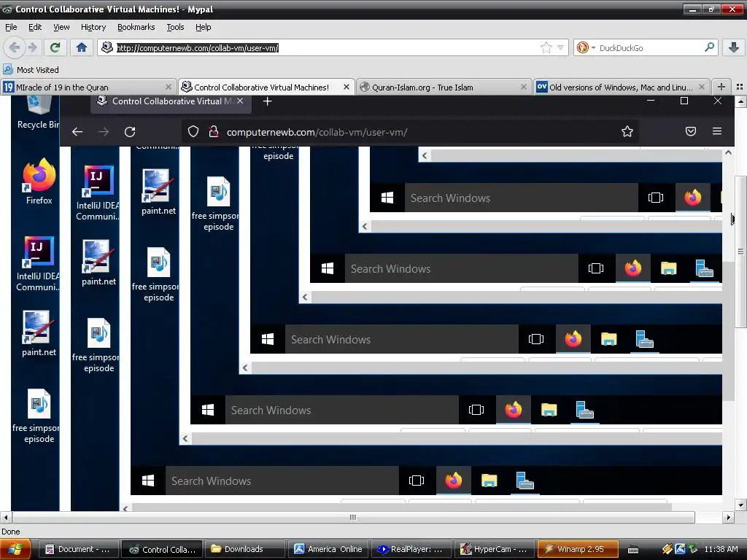Open the outermost IntelliJ IDEA desktop shortcut
Image resolution: width=747 pixels, height=560 pixels.
[x=38, y=264]
